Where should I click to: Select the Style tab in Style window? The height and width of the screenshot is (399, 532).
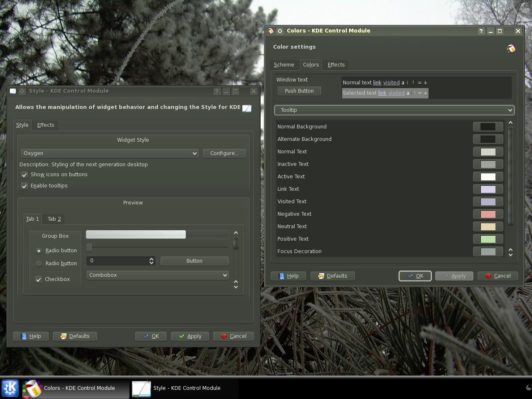[22, 125]
